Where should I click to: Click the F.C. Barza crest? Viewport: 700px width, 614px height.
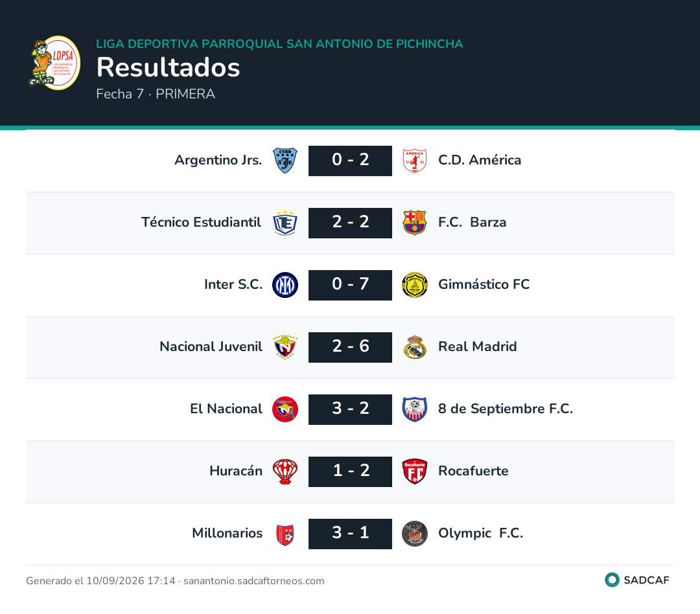point(415,223)
